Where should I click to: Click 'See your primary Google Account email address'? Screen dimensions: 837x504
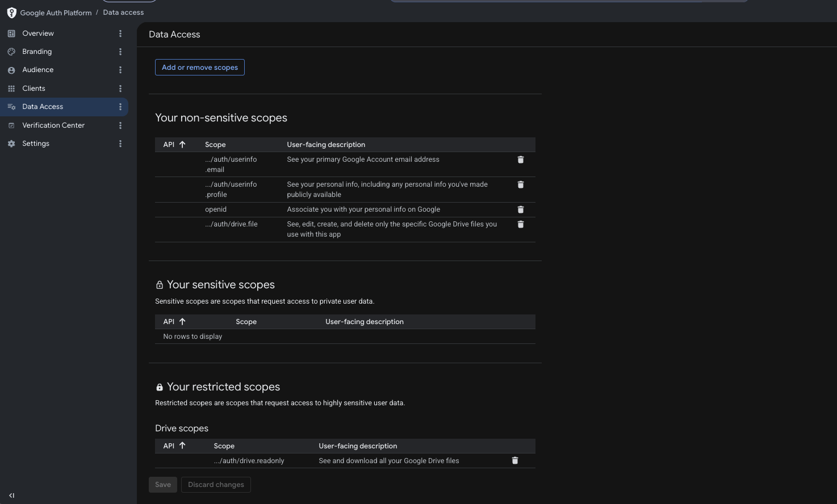tap(363, 159)
